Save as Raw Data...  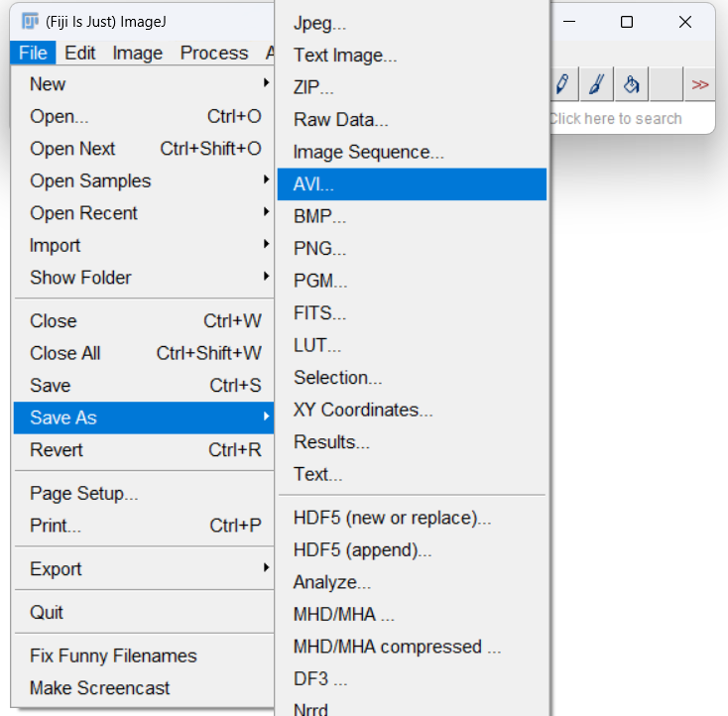click(x=412, y=120)
